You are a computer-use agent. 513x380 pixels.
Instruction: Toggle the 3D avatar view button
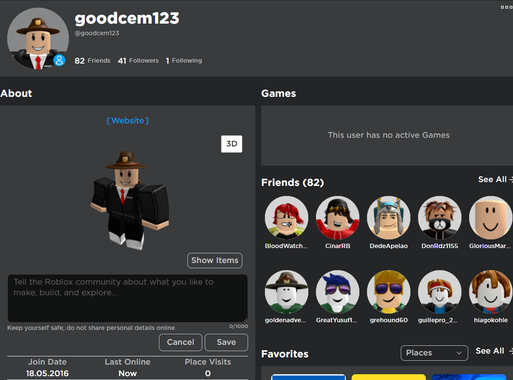232,144
